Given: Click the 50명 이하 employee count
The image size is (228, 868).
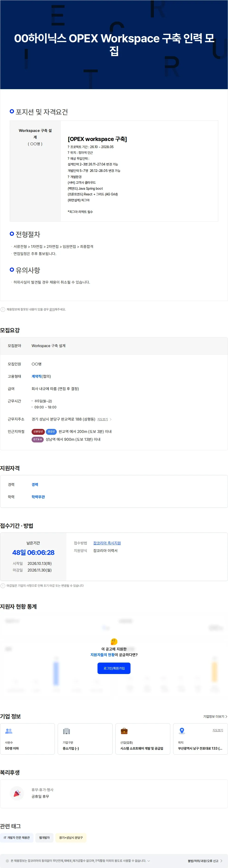Looking at the screenshot, I should point(12,748).
